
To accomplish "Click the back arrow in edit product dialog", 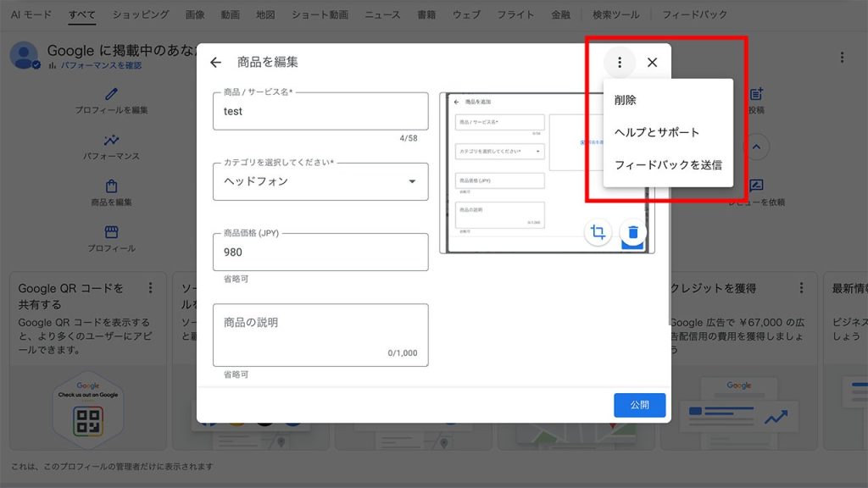I will [215, 63].
